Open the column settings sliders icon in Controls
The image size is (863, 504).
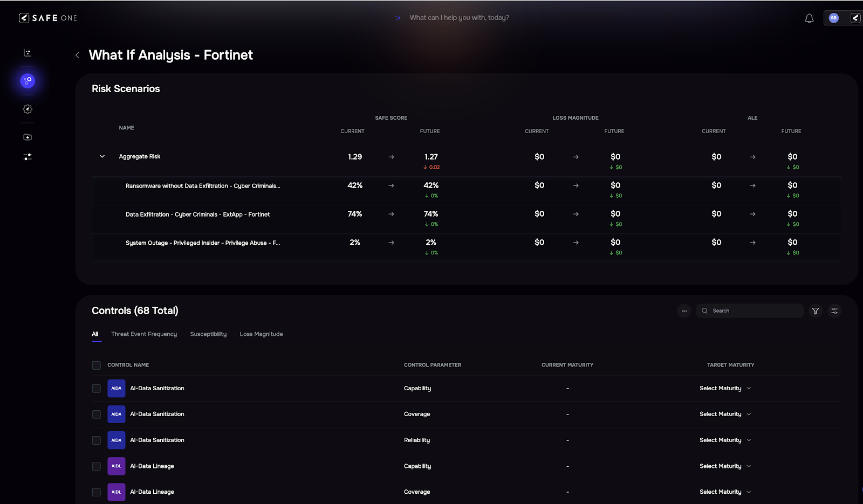pos(834,311)
